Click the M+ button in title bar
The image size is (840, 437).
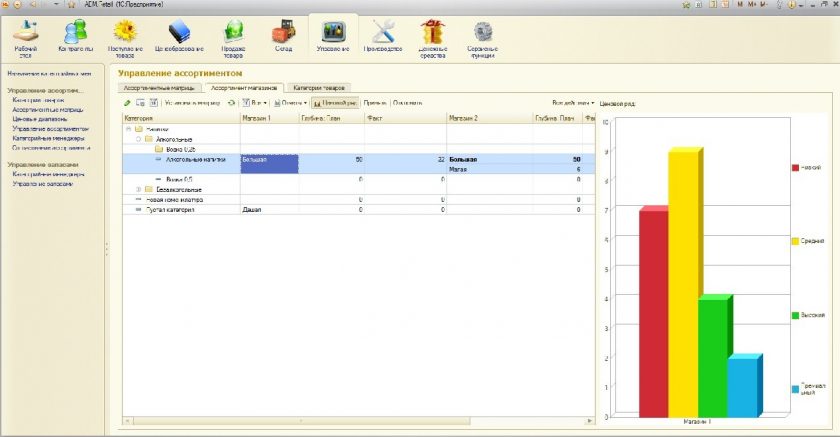(753, 4)
